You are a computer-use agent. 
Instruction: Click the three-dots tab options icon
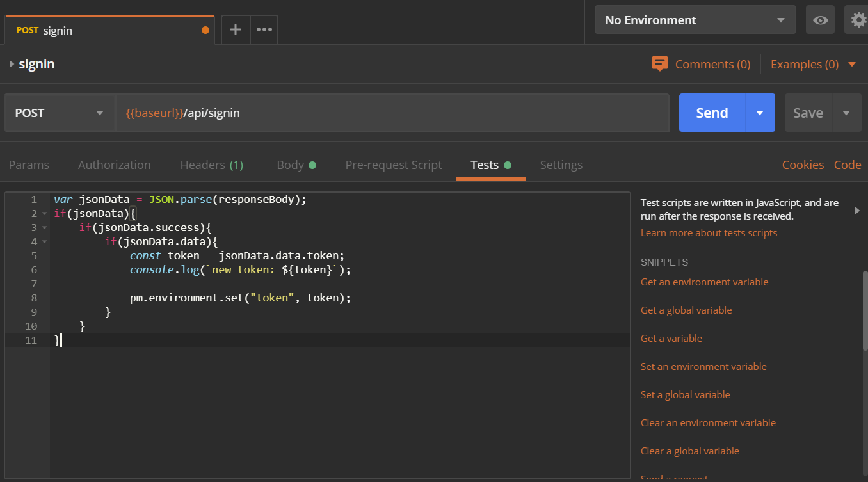click(264, 29)
